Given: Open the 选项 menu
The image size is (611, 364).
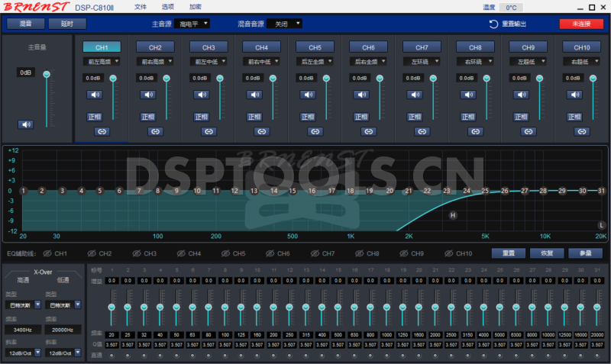Looking at the screenshot, I should click(x=167, y=7).
